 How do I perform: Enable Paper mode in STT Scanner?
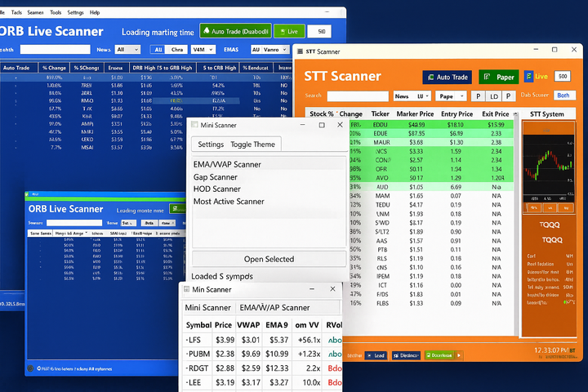pyautogui.click(x=498, y=77)
